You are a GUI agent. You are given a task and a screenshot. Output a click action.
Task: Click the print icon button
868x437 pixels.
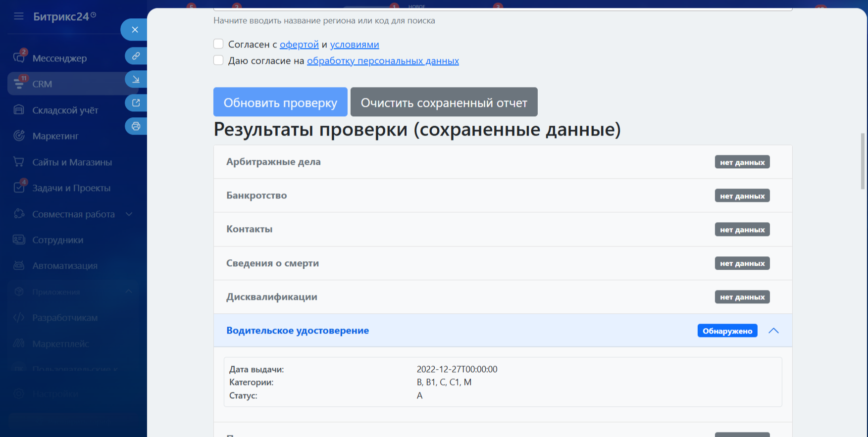136,126
